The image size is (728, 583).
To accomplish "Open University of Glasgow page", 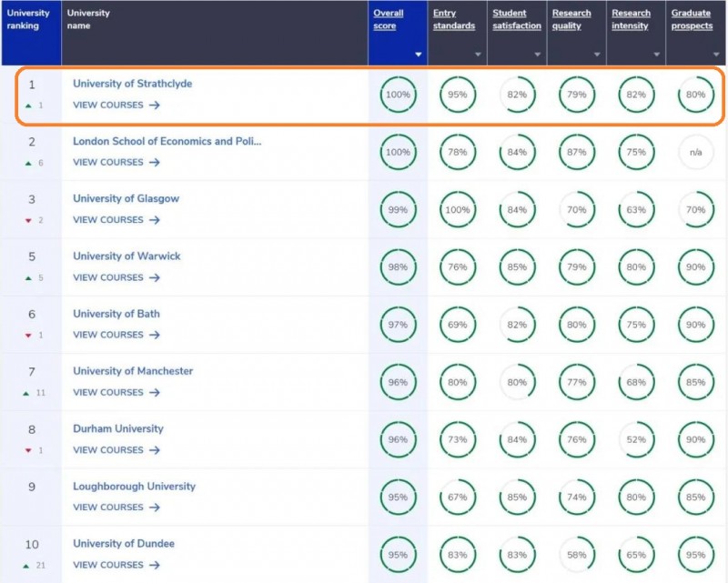I will (x=126, y=198).
